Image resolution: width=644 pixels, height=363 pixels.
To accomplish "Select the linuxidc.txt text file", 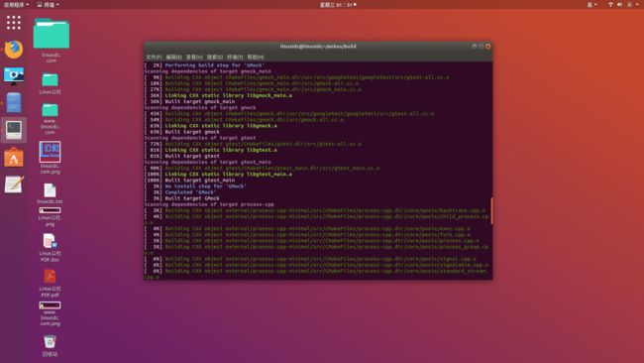I will pyautogui.click(x=51, y=190).
